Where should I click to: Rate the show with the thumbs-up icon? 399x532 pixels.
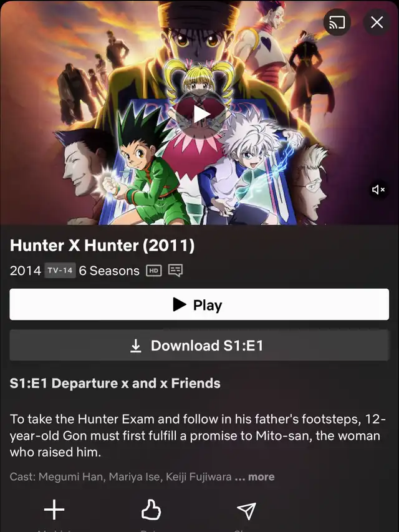click(151, 510)
